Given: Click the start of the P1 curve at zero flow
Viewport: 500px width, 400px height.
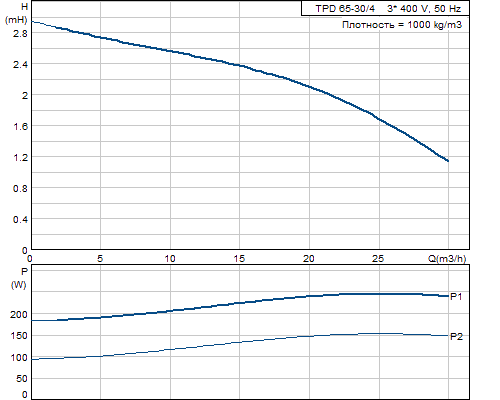Looking at the screenshot, I should click(32, 321).
